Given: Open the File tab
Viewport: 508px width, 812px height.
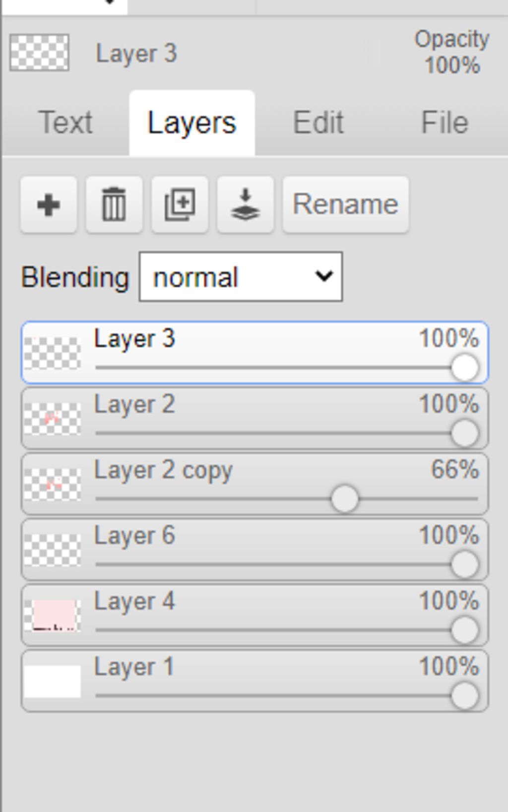Looking at the screenshot, I should pos(444,123).
